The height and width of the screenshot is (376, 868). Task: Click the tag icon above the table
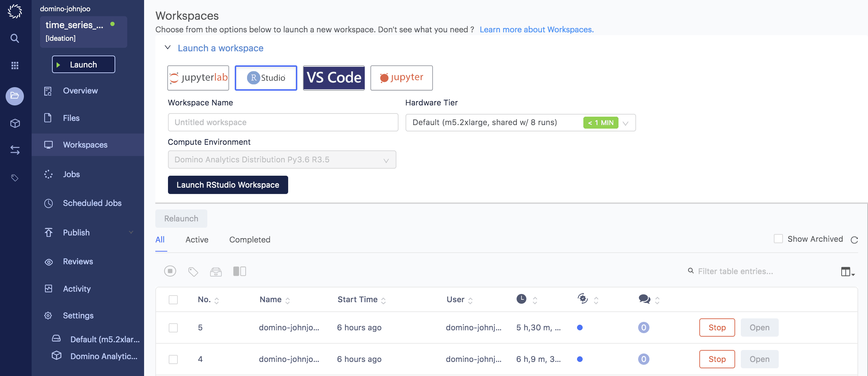pos(193,272)
